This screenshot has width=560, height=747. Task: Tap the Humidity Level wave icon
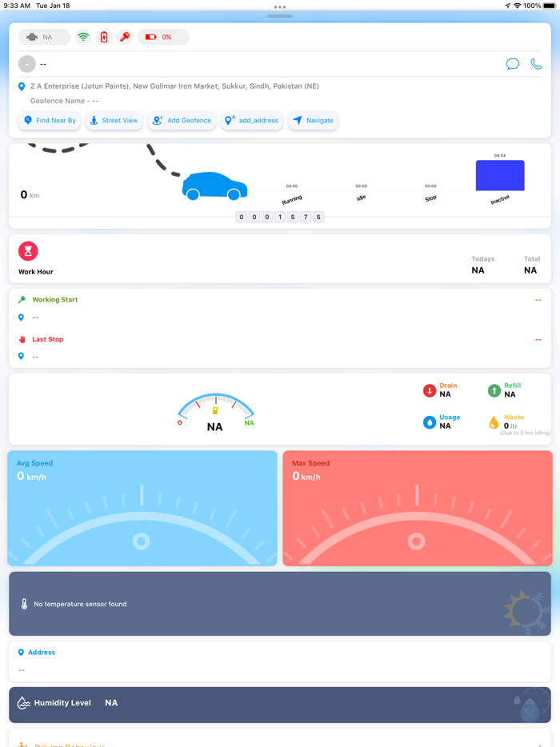tap(24, 703)
